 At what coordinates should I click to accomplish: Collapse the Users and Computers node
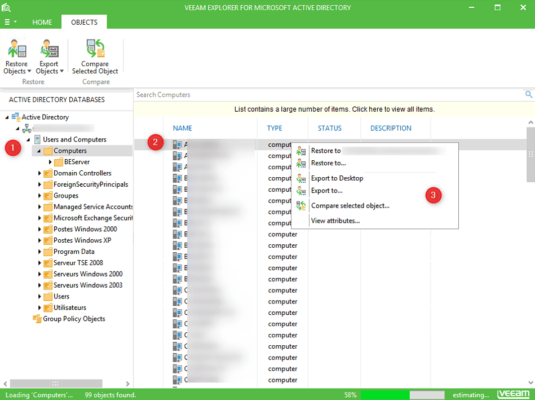[29, 140]
